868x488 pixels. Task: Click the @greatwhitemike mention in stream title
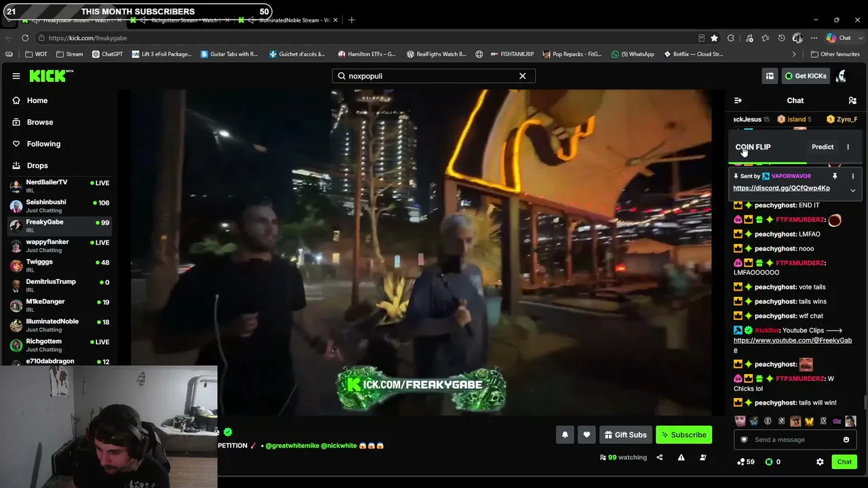[292, 446]
